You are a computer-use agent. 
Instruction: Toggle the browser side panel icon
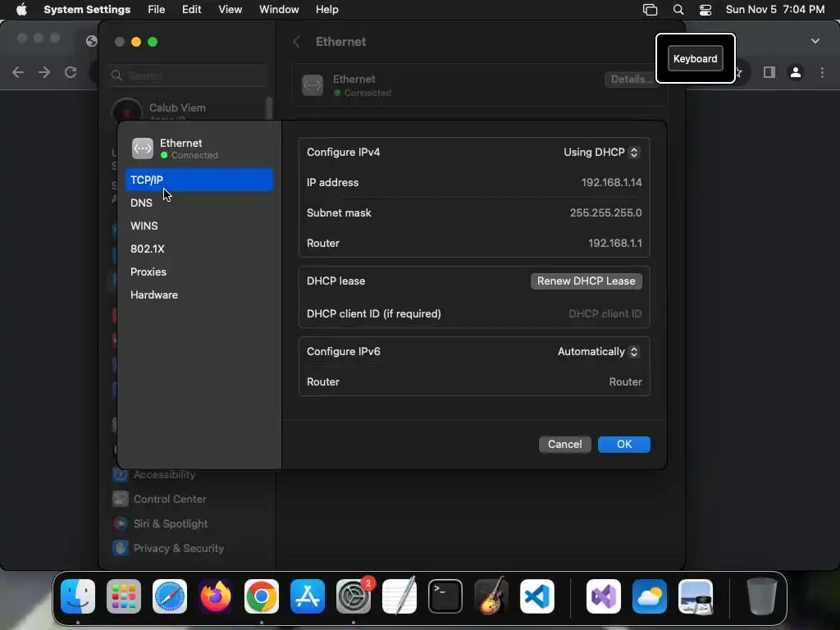[x=769, y=72]
